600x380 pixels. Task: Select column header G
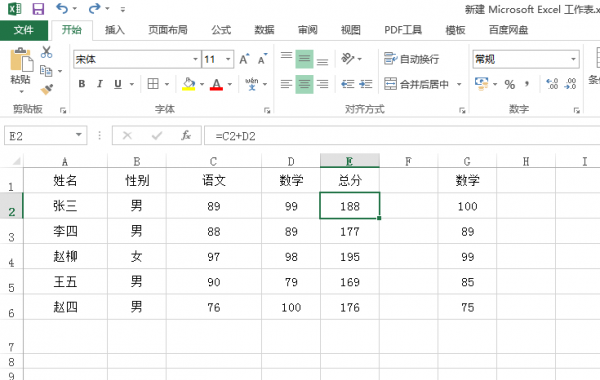467,161
